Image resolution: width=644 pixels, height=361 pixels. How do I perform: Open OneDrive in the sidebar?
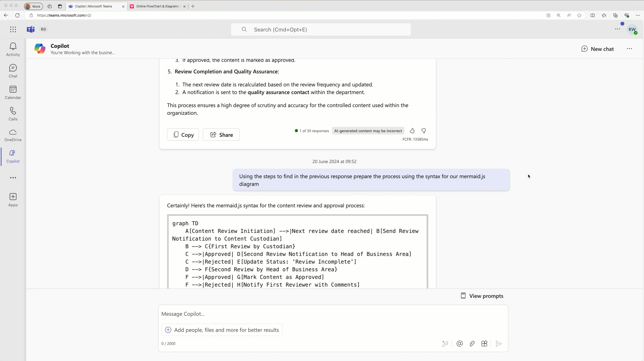[13, 135]
